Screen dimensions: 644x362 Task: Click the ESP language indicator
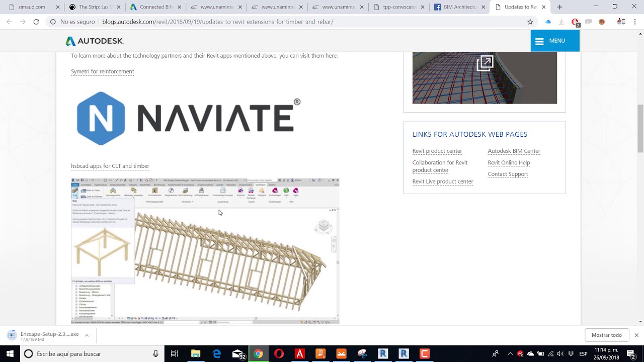[x=583, y=354]
